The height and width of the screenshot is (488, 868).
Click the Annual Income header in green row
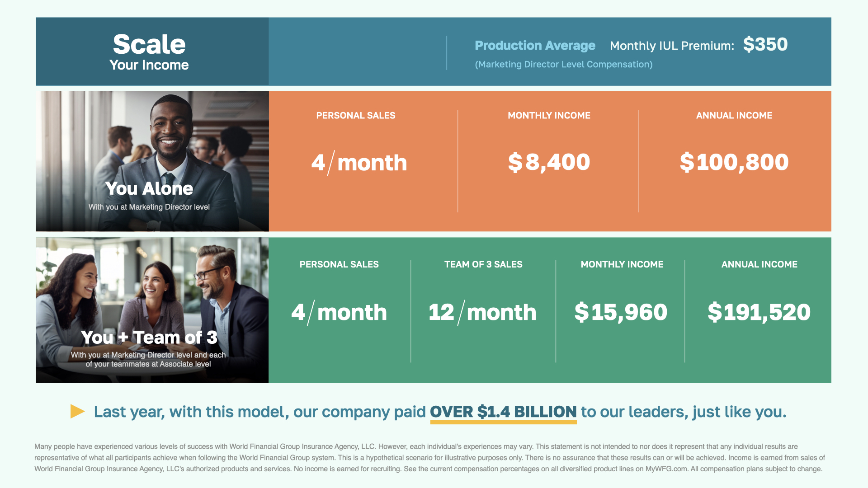coord(759,264)
